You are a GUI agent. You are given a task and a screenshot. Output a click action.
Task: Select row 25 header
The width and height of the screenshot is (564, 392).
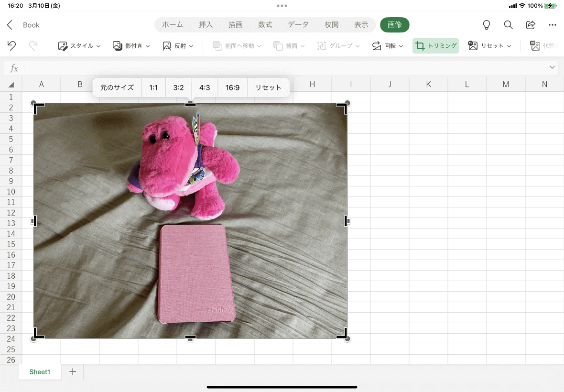11,349
